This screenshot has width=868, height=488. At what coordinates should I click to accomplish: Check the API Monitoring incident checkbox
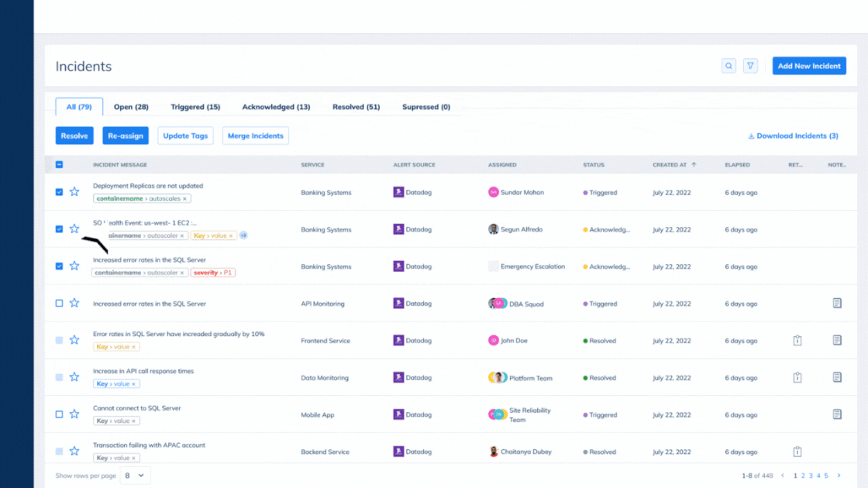click(x=59, y=303)
